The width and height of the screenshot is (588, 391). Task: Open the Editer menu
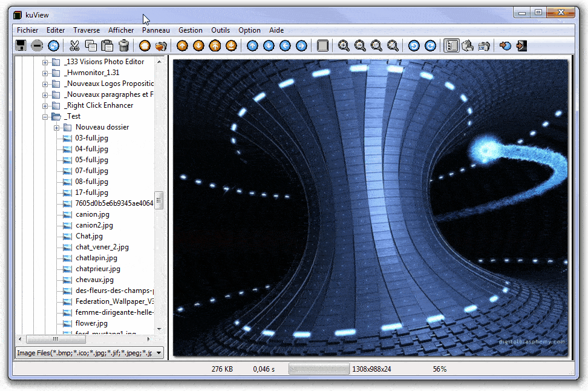56,30
